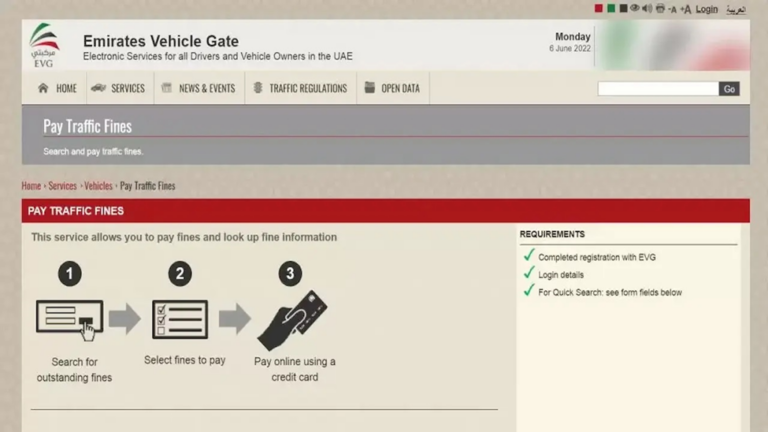Click the EVG logo
Viewport: 768px width, 432px height.
tap(44, 44)
